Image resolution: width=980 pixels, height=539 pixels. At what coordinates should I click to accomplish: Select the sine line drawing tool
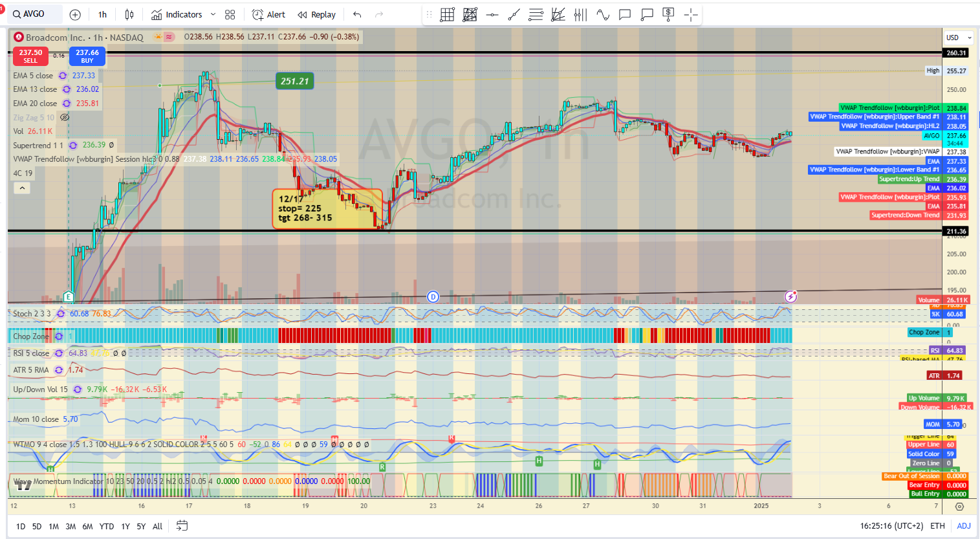pyautogui.click(x=603, y=14)
